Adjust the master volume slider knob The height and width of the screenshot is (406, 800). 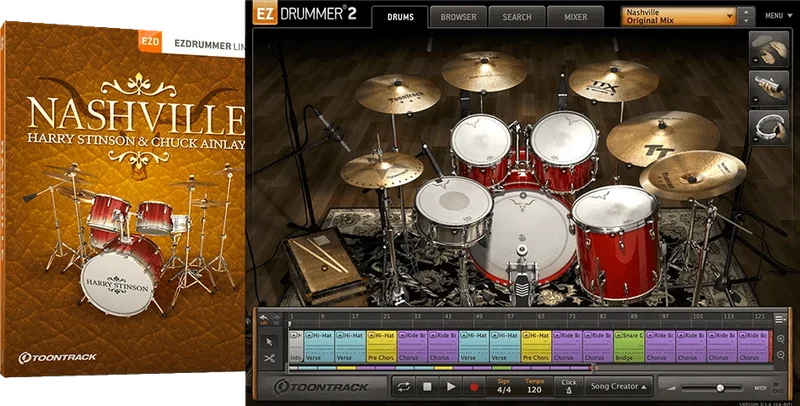click(720, 388)
